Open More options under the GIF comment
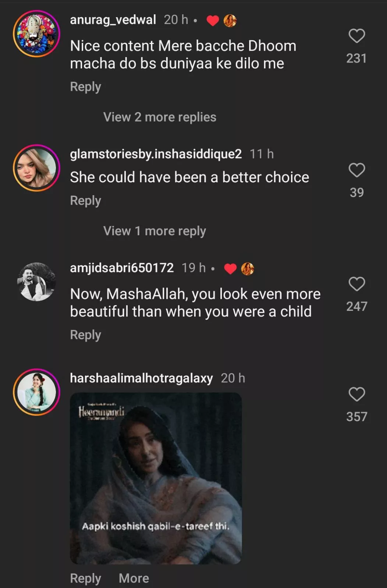The width and height of the screenshot is (387, 588). (134, 578)
